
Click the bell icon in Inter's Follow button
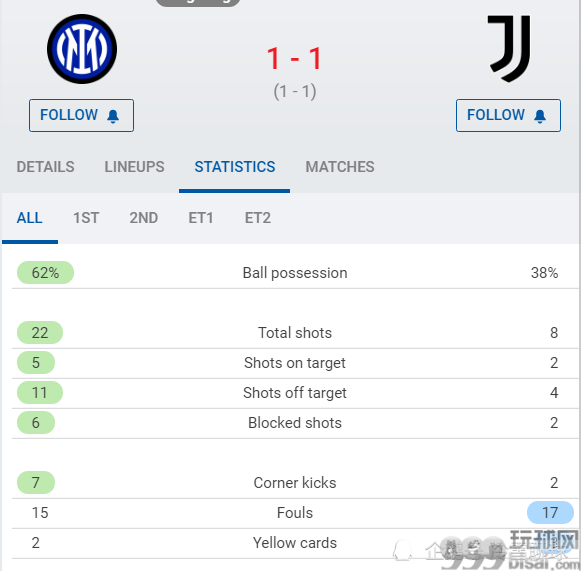113,116
